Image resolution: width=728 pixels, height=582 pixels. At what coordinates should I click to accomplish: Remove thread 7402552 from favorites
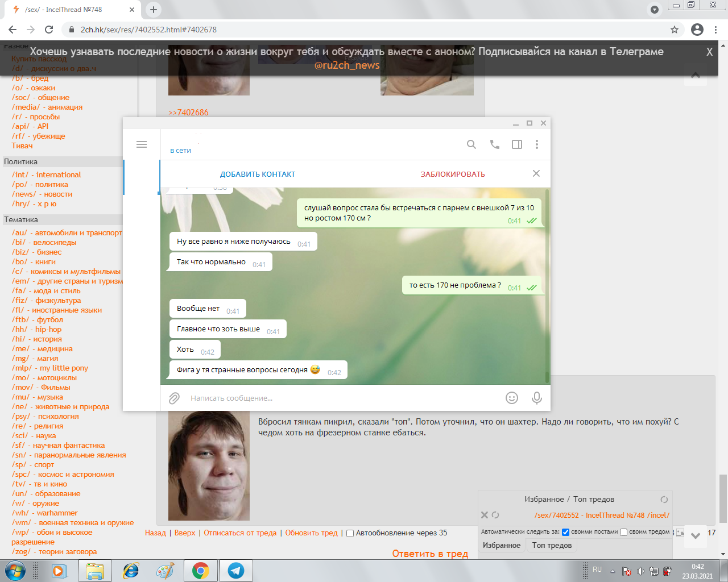[485, 515]
